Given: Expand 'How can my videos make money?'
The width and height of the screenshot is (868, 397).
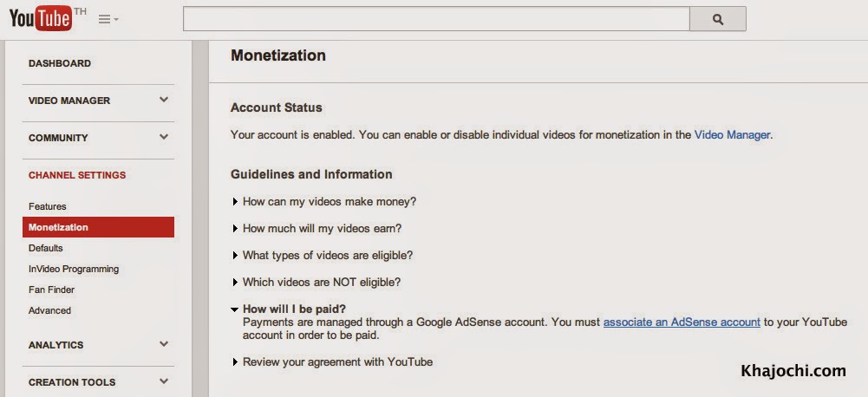Looking at the screenshot, I should (x=330, y=202).
